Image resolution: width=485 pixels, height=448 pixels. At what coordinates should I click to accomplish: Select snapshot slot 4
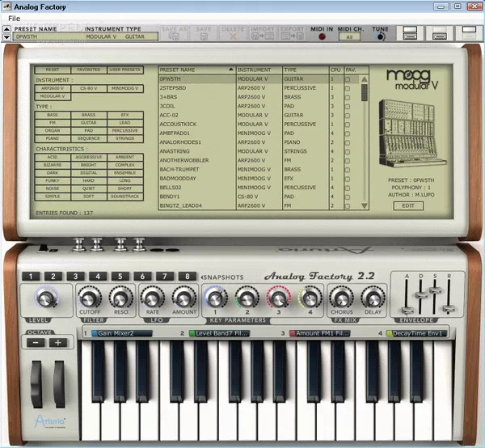point(98,277)
